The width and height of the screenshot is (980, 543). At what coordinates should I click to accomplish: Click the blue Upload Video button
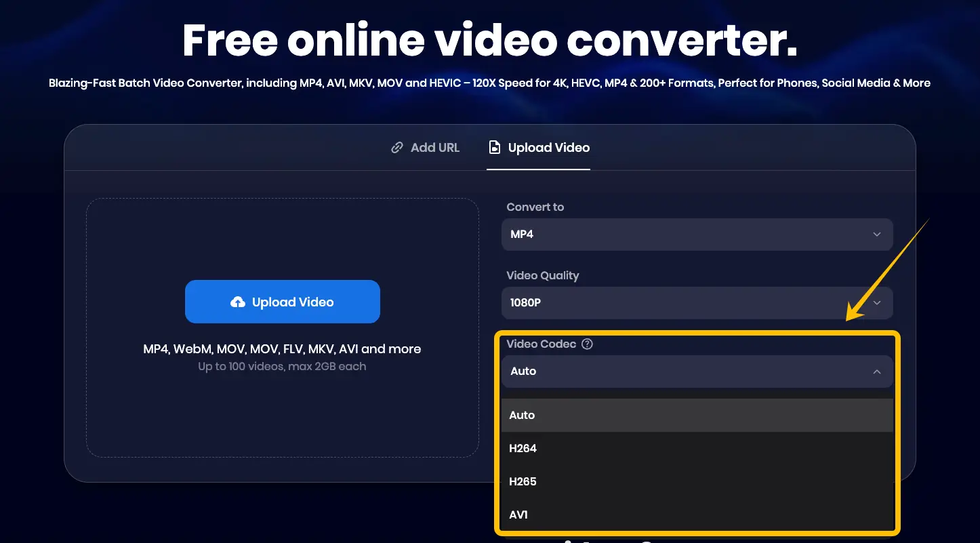[282, 302]
